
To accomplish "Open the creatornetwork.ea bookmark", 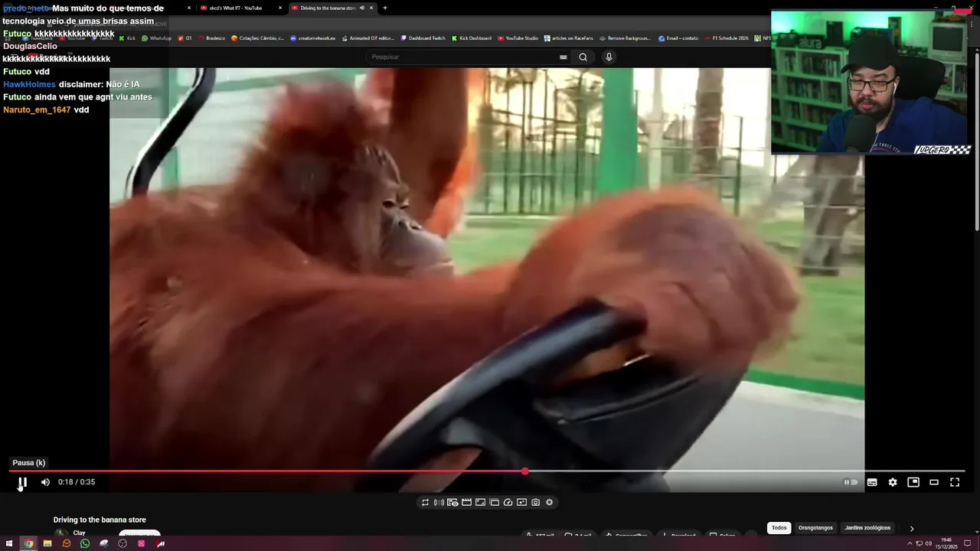I will pyautogui.click(x=312, y=38).
